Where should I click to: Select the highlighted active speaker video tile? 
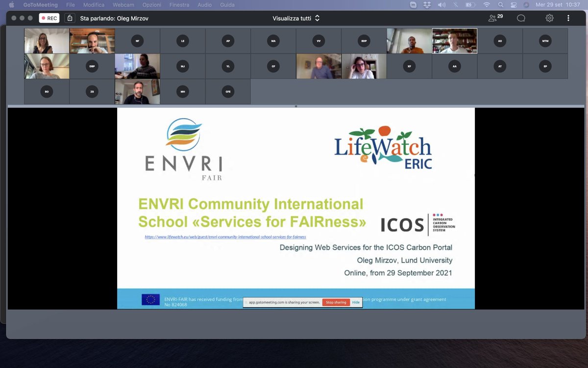455,41
